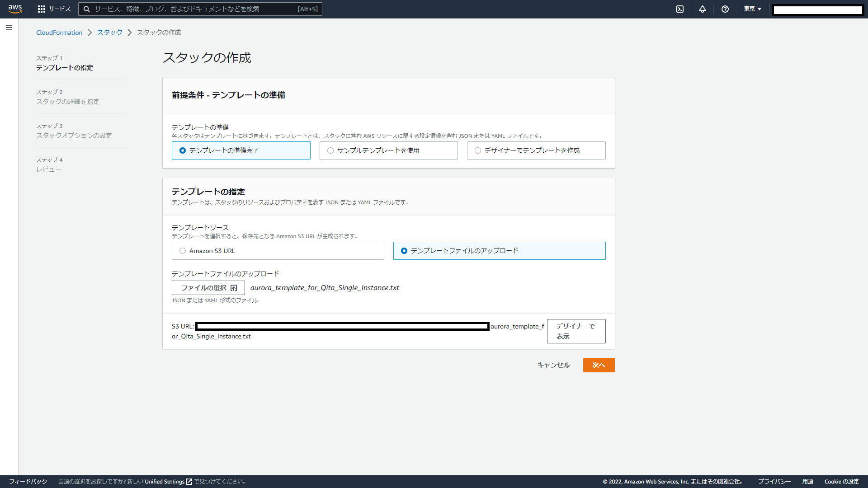
Task: Click the upload icon in ファイルの選択
Action: coord(234,288)
